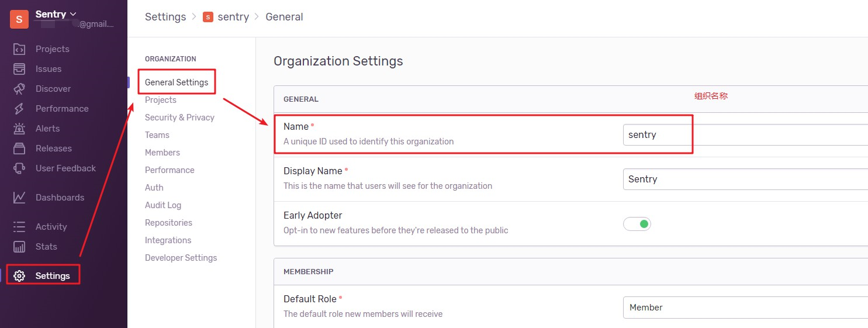Click the Settings breadcrumb link

click(165, 17)
